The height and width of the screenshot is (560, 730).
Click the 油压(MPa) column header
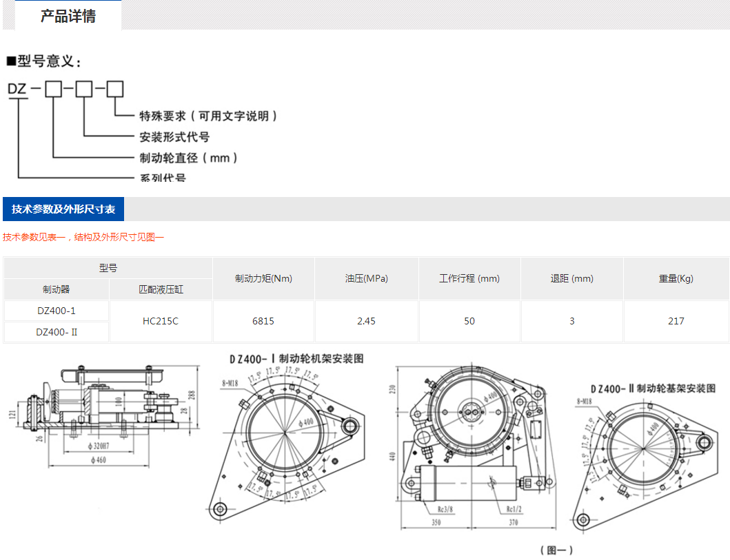click(x=366, y=279)
